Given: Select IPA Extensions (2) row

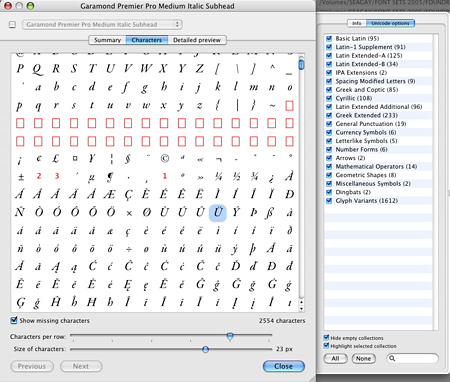Looking at the screenshot, I should pos(378,72).
